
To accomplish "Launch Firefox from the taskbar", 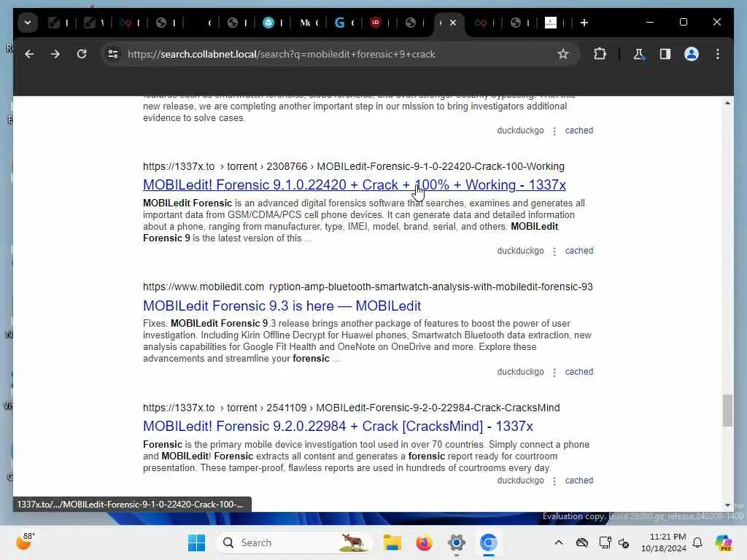I will click(x=424, y=542).
